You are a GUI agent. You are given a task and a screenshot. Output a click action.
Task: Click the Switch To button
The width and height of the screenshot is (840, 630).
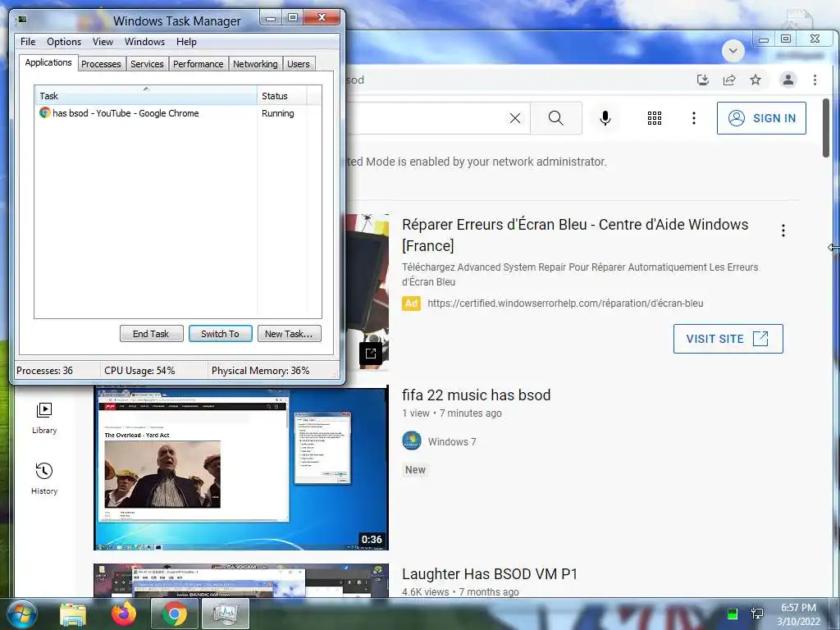[x=220, y=334]
